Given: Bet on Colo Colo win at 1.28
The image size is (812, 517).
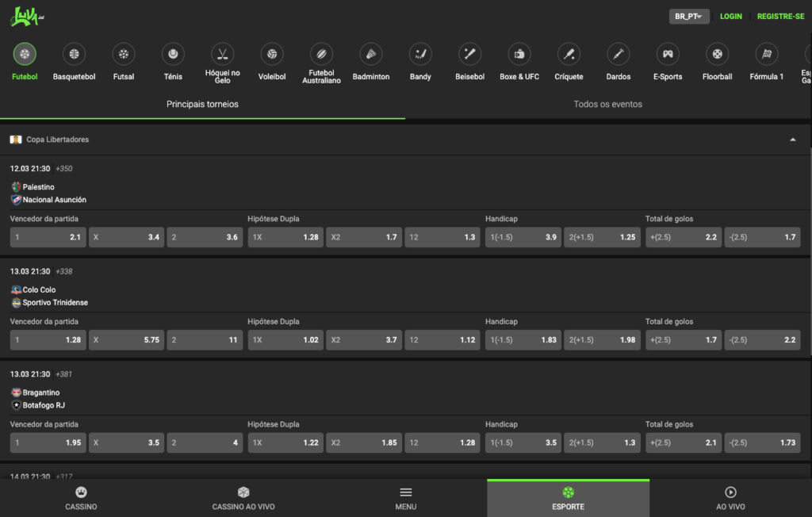Looking at the screenshot, I should (x=48, y=340).
